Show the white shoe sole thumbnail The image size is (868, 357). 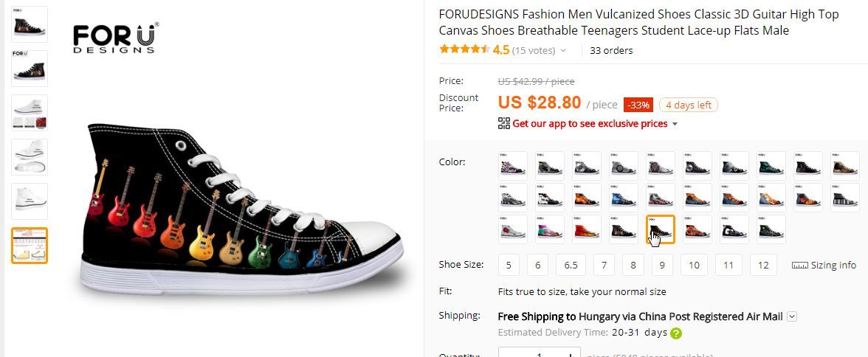click(x=30, y=157)
